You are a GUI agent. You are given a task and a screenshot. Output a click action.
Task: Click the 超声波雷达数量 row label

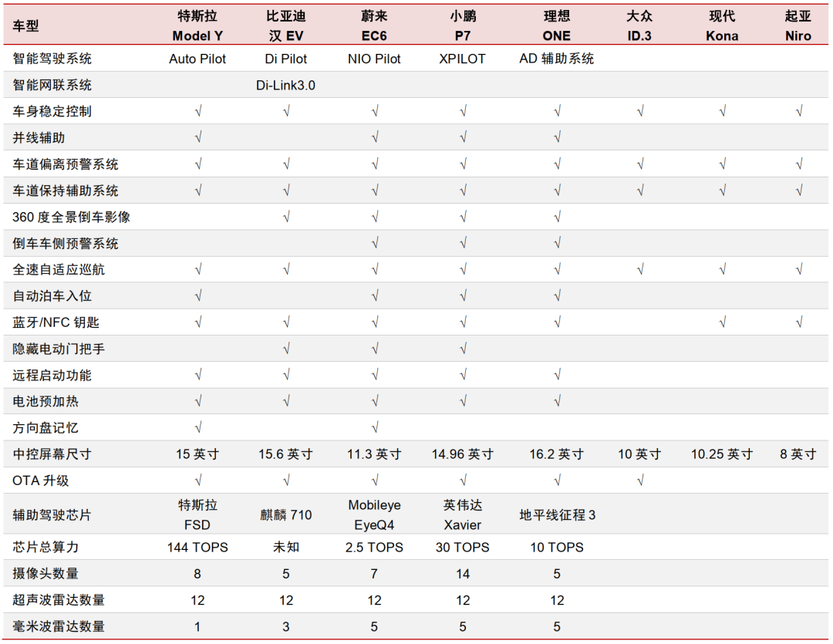pos(59,600)
